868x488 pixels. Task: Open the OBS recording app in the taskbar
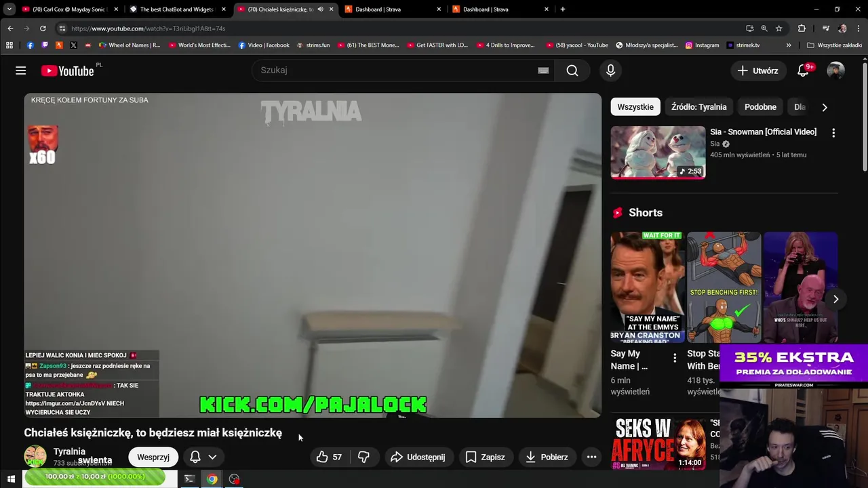[235, 479]
